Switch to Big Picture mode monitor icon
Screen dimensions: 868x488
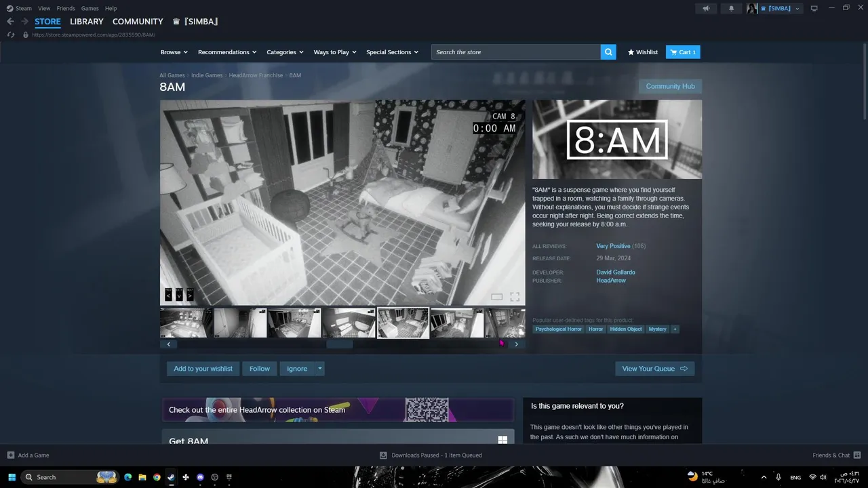(814, 8)
